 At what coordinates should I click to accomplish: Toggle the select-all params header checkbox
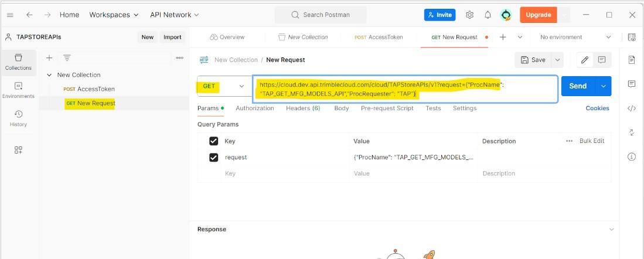coord(213,141)
